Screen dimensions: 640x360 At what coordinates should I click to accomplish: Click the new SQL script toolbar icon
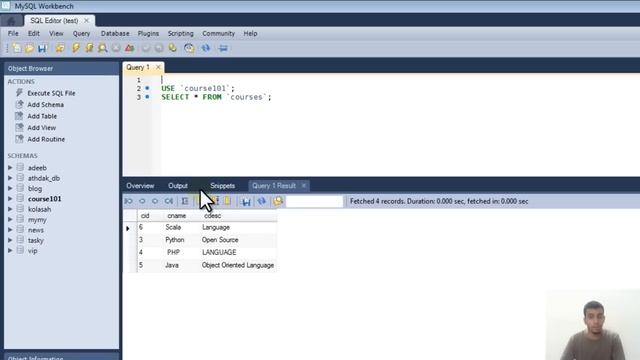(16, 48)
